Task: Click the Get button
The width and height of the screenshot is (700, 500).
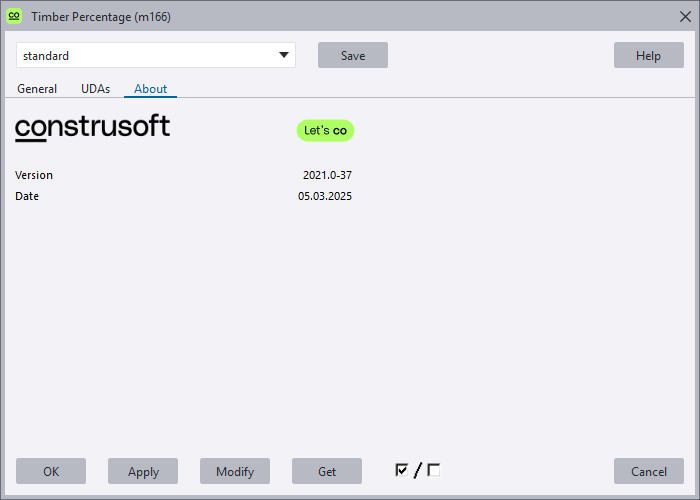Action: coord(327,471)
